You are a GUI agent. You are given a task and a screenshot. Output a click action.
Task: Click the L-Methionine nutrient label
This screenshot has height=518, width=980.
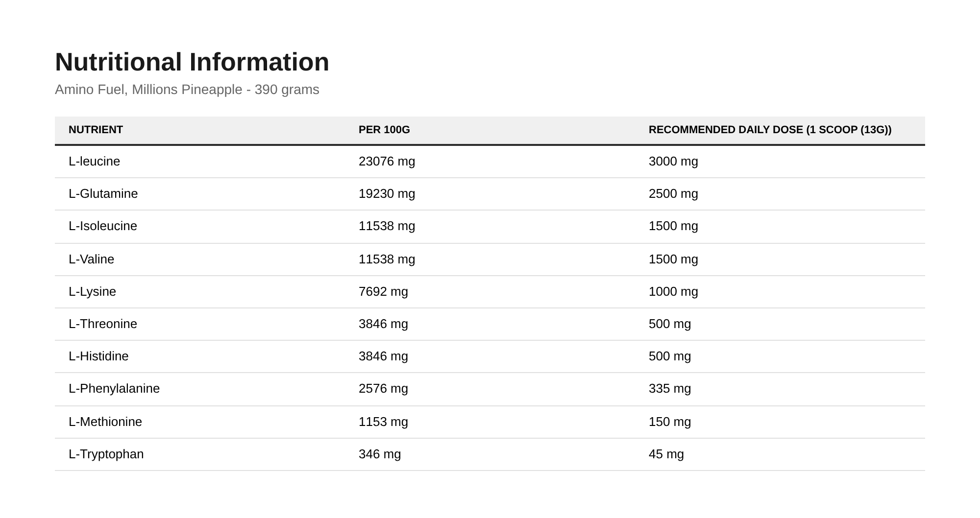pyautogui.click(x=105, y=422)
